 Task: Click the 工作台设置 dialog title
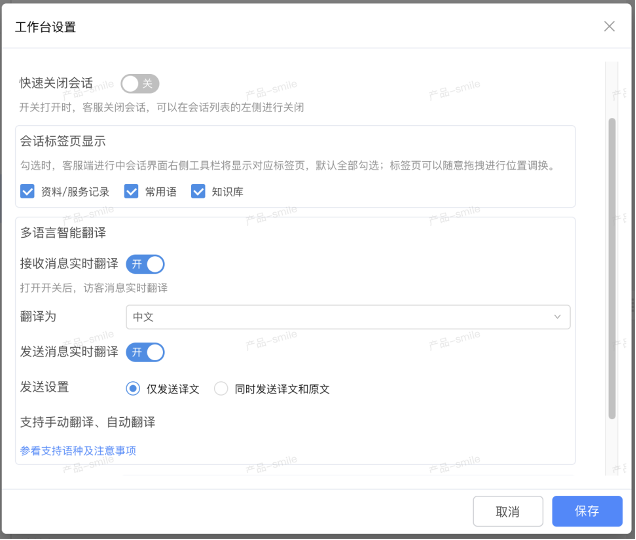(x=45, y=27)
